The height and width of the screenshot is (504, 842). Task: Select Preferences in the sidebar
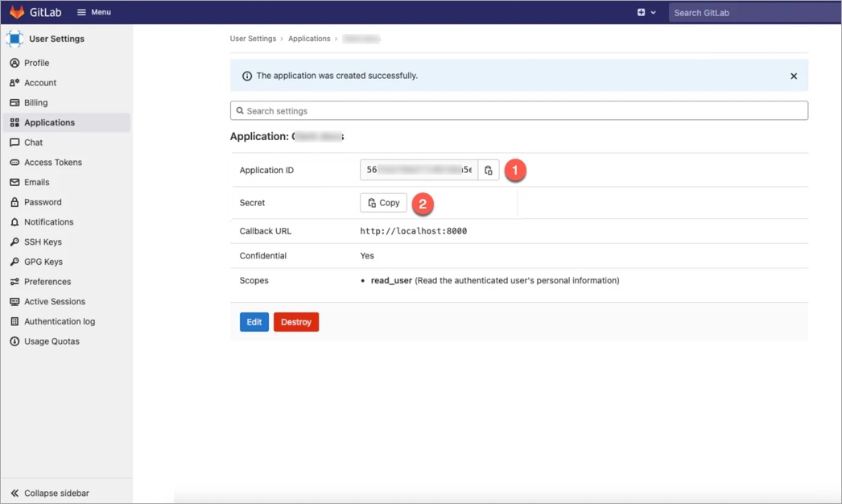tap(47, 282)
